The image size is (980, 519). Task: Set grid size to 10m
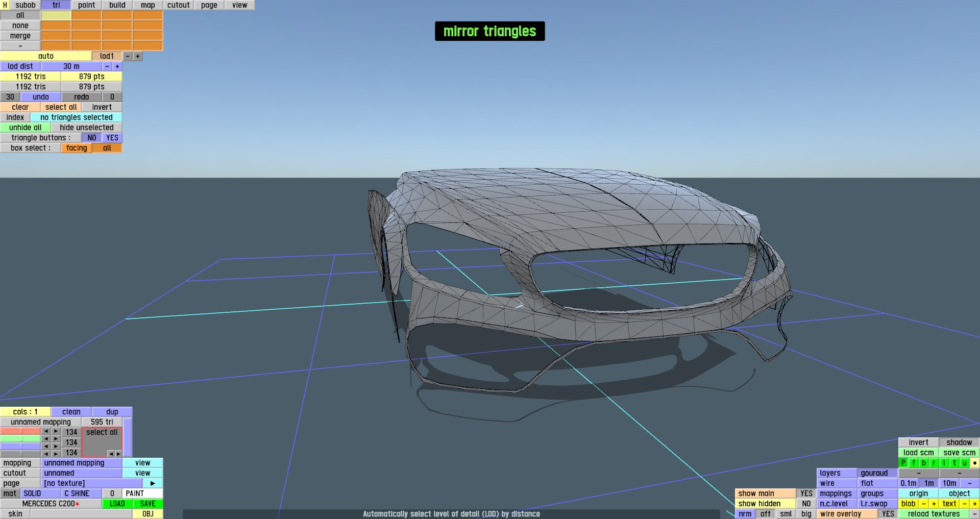click(x=949, y=483)
